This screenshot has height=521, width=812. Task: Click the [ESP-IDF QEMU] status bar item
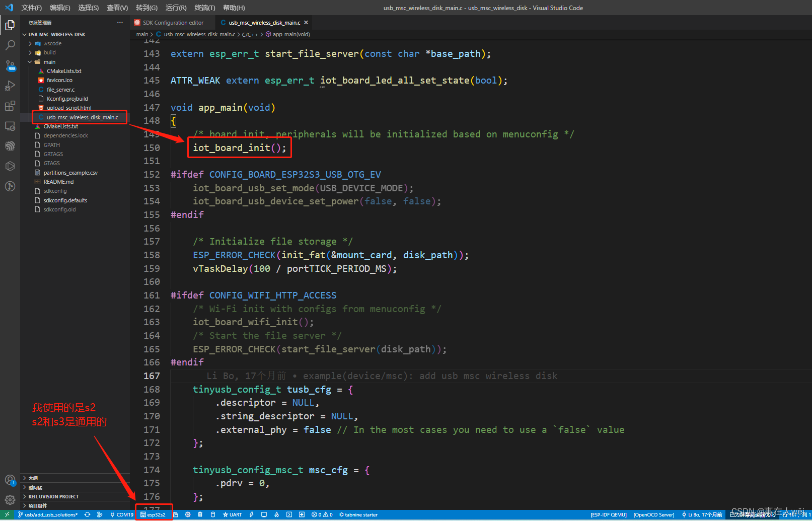tap(609, 514)
